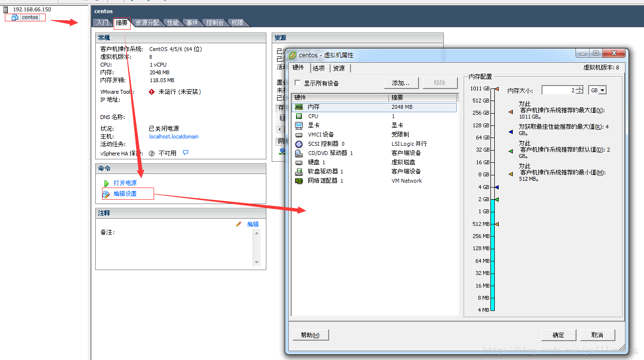The width and height of the screenshot is (644, 360).
Task: Select the hard disk (硬盘 1) icon
Action: coord(299,162)
